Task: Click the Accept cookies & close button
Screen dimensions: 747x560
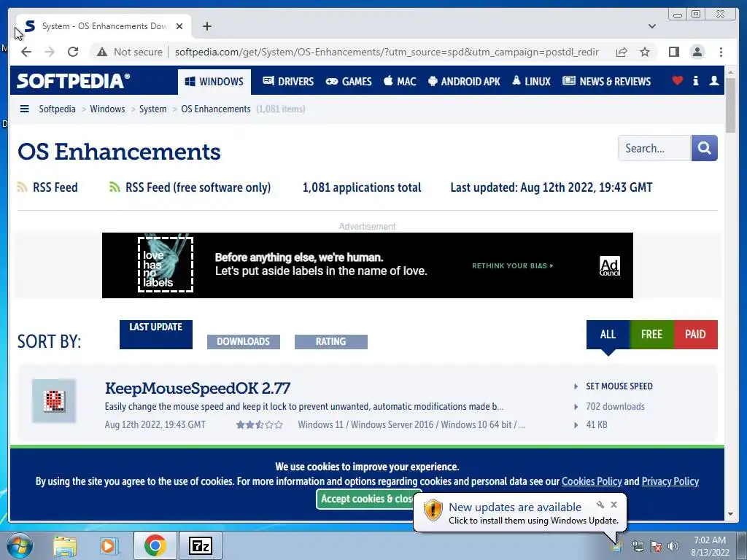Action: (366, 499)
